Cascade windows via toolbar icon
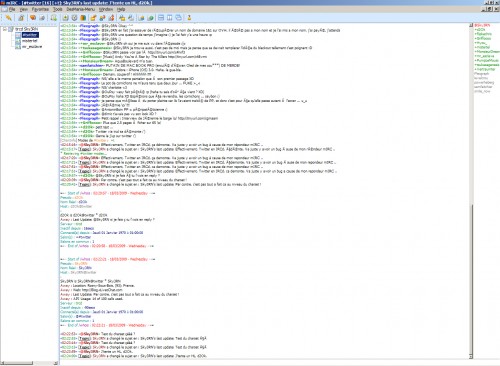The height and width of the screenshot is (366, 500). [179, 18]
